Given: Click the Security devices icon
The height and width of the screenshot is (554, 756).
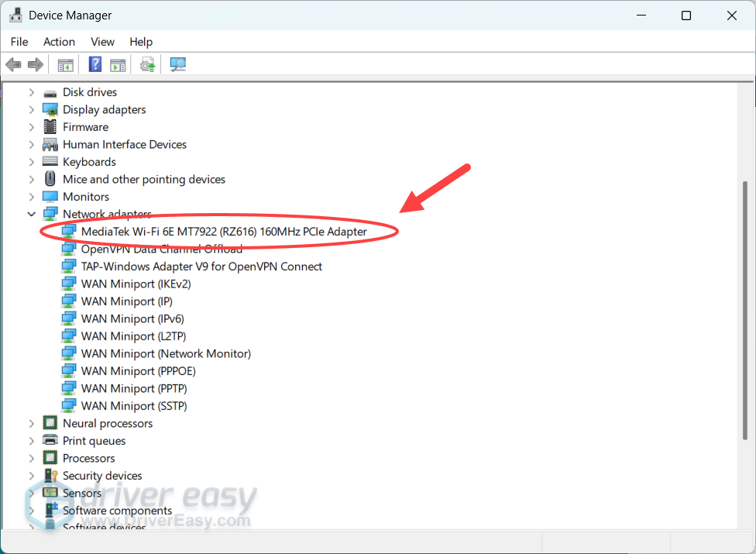Looking at the screenshot, I should point(50,476).
